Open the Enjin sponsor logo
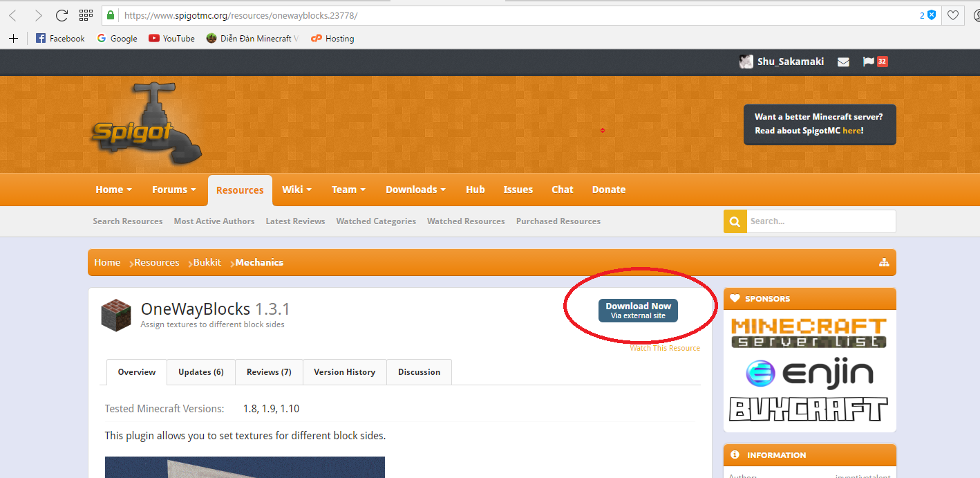Image resolution: width=980 pixels, height=478 pixels. click(809, 374)
